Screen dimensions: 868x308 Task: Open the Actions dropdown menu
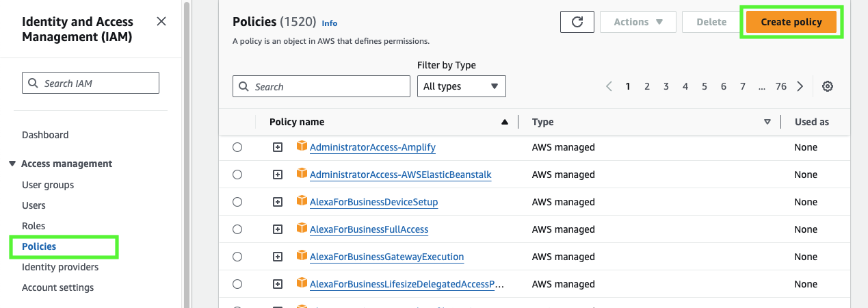[x=637, y=22]
